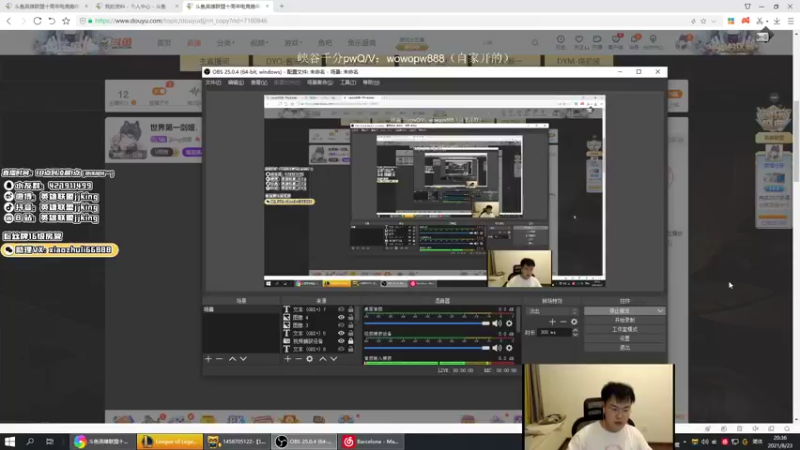Click the browser reload button
The image size is (800, 450).
37,21
